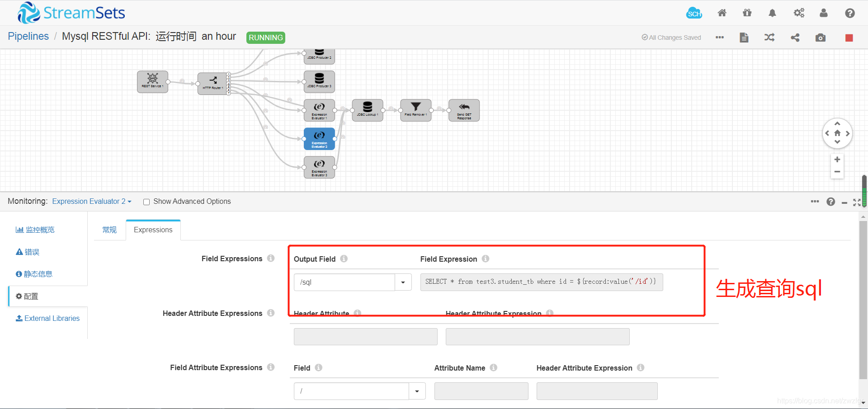Select JDBC Lookup 1 stage
868x409 pixels.
click(368, 110)
